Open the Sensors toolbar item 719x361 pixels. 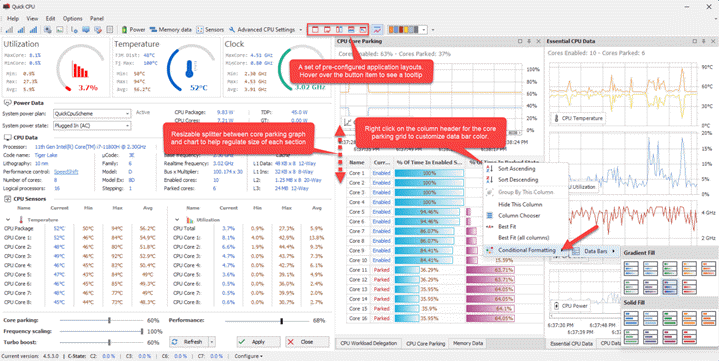pyautogui.click(x=210, y=30)
